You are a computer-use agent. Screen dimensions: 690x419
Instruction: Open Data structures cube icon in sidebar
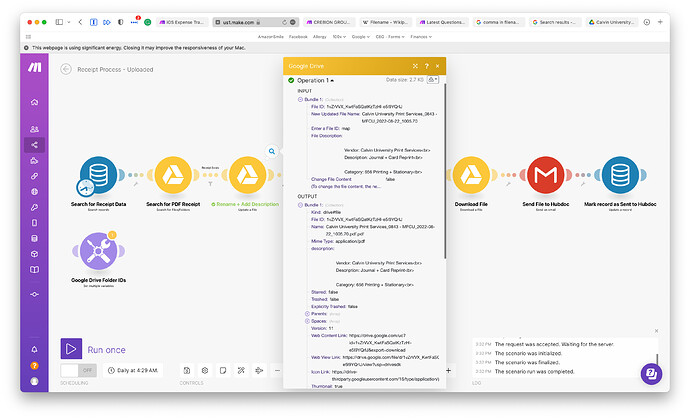[34, 254]
